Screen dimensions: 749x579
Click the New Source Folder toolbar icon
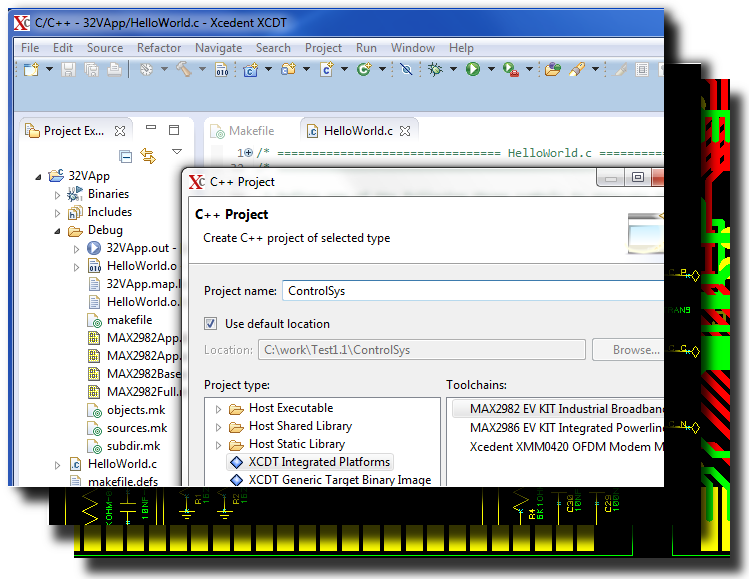(x=289, y=70)
